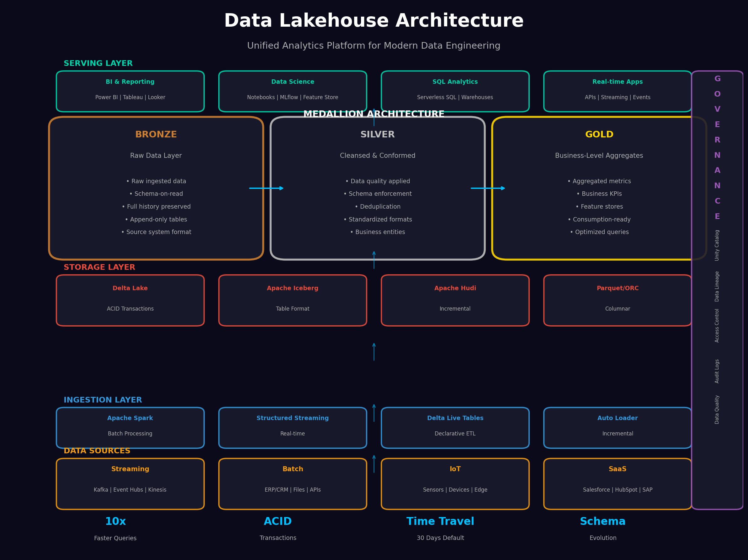Open the Streaming Kafka data source
Screen dimensions: 748x560
[x=130, y=483]
